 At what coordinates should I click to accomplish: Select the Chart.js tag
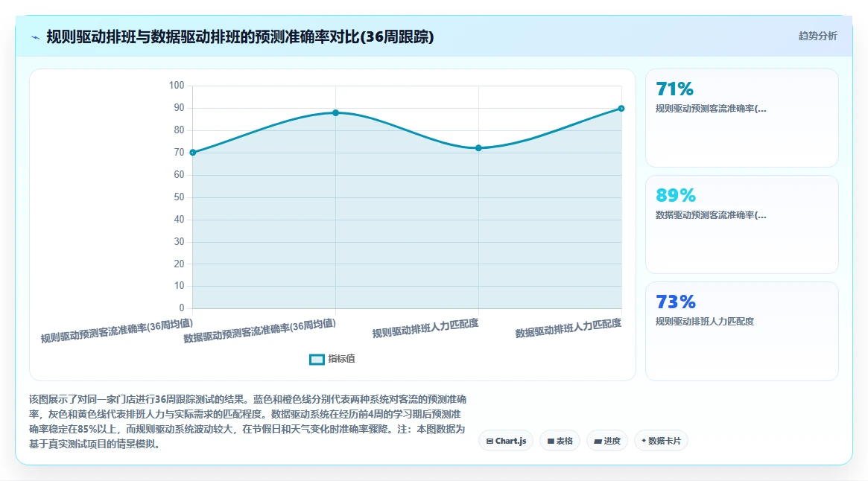point(506,441)
